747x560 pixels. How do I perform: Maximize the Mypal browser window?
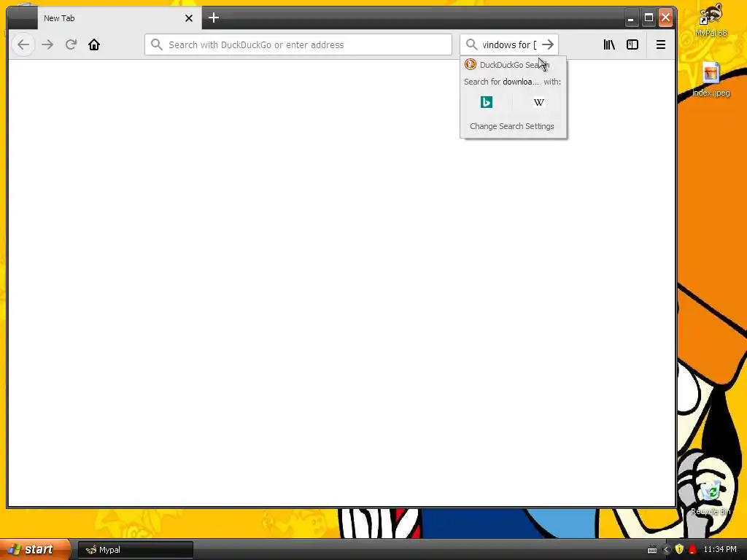tap(649, 18)
